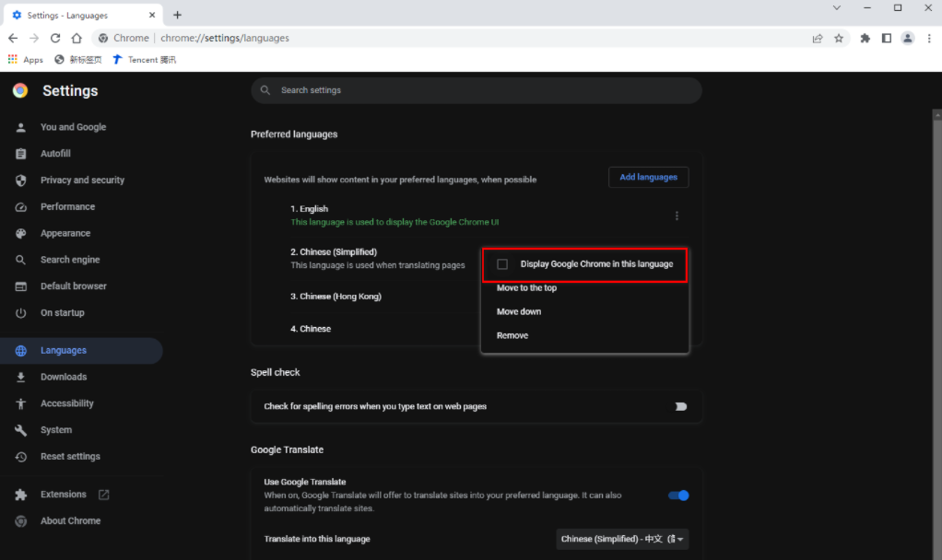Screen dimensions: 942x560
Task: Open the Extensions puzzle icon in toolbar
Action: 865,38
